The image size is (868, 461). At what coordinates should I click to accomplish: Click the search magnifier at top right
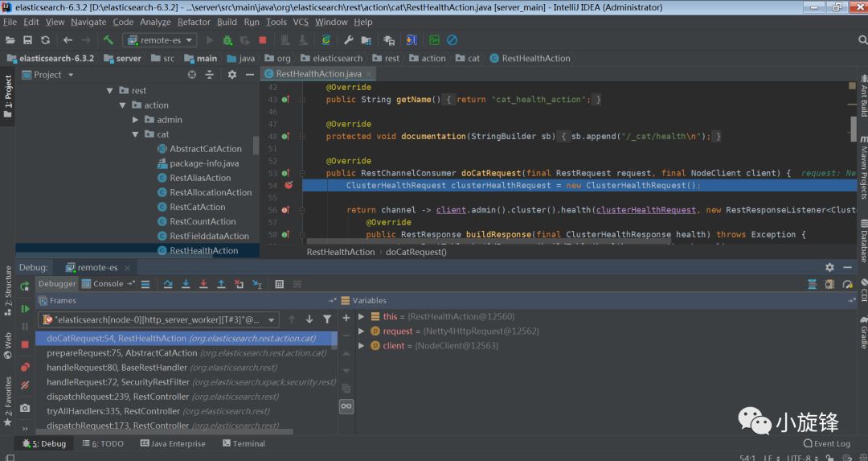(x=862, y=40)
